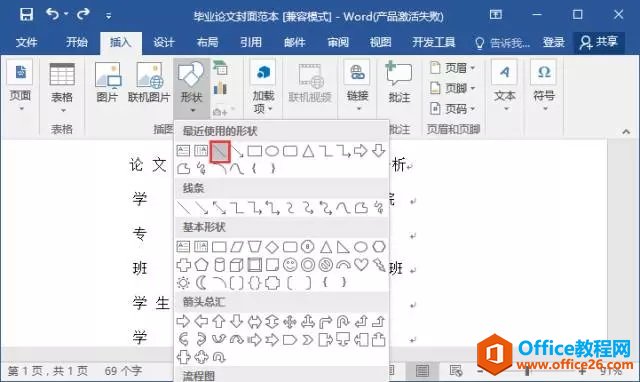
Task: Click the Save icon in quick access toolbar
Action: pos(27,15)
